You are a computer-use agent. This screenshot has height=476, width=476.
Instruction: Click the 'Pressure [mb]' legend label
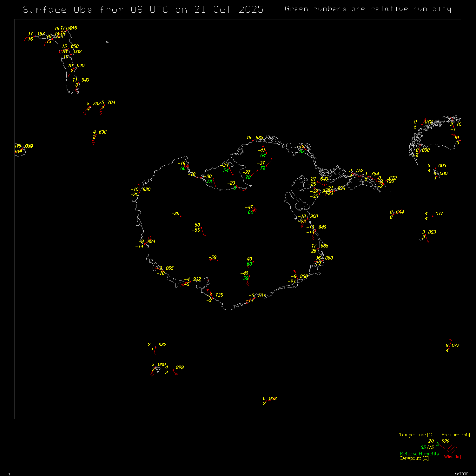click(455, 435)
